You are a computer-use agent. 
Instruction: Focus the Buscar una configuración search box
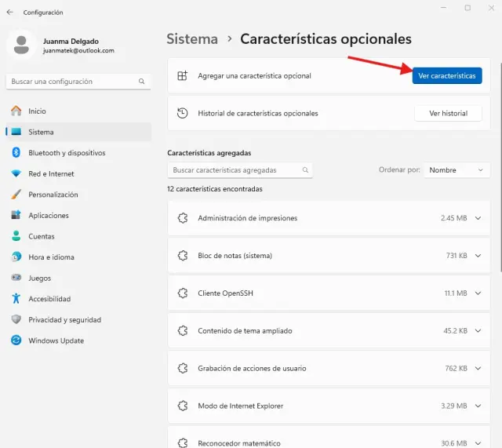click(71, 82)
